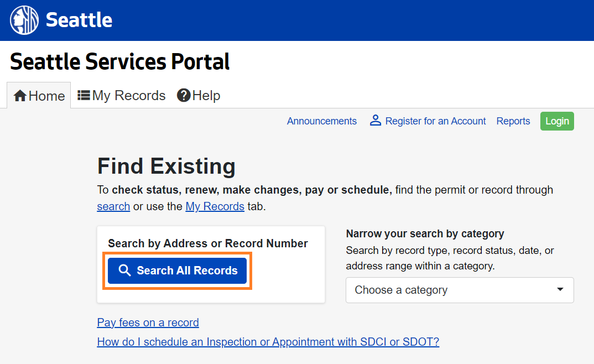Go to the Reports link
594x364 pixels.
pos(513,121)
